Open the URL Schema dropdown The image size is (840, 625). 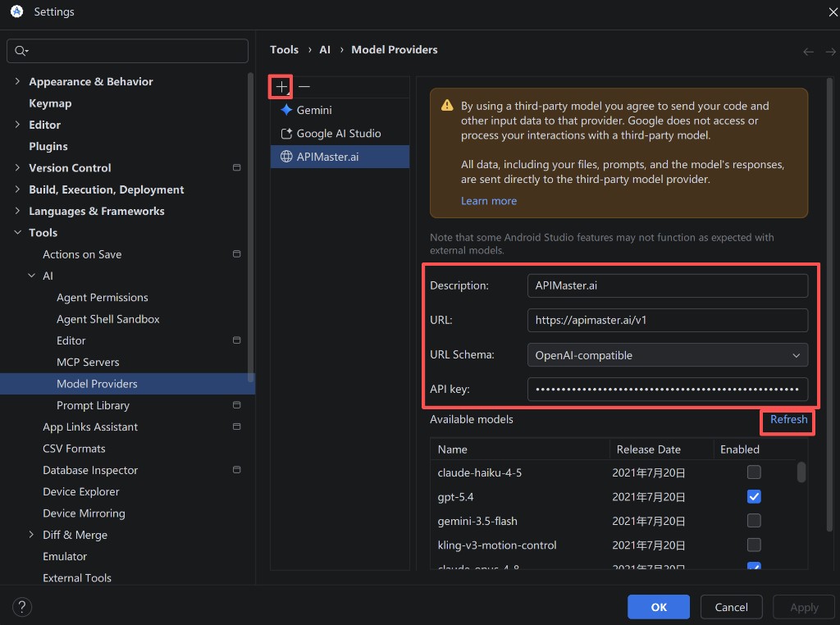[668, 355]
